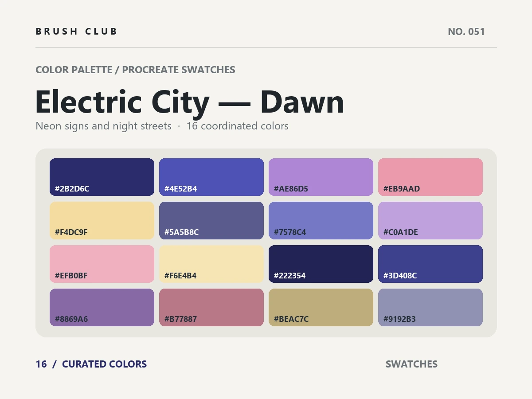Select the deep blue #3D408C swatch
The image size is (532, 399).
point(430,264)
